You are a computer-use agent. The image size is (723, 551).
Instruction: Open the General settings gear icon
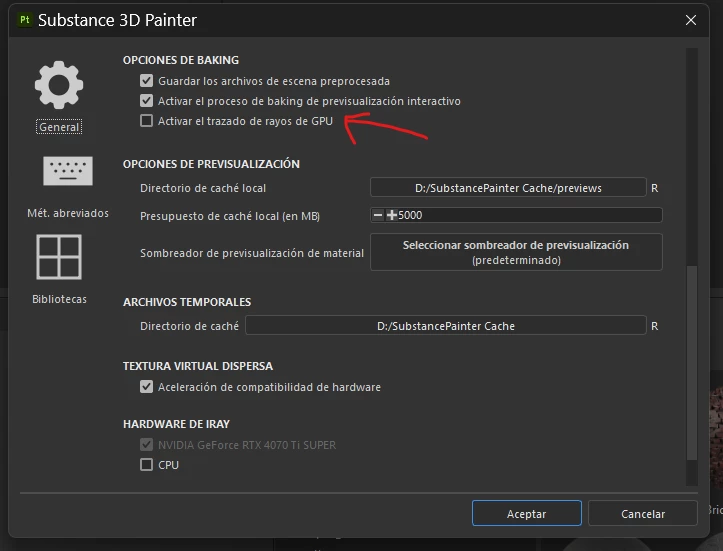(59, 85)
